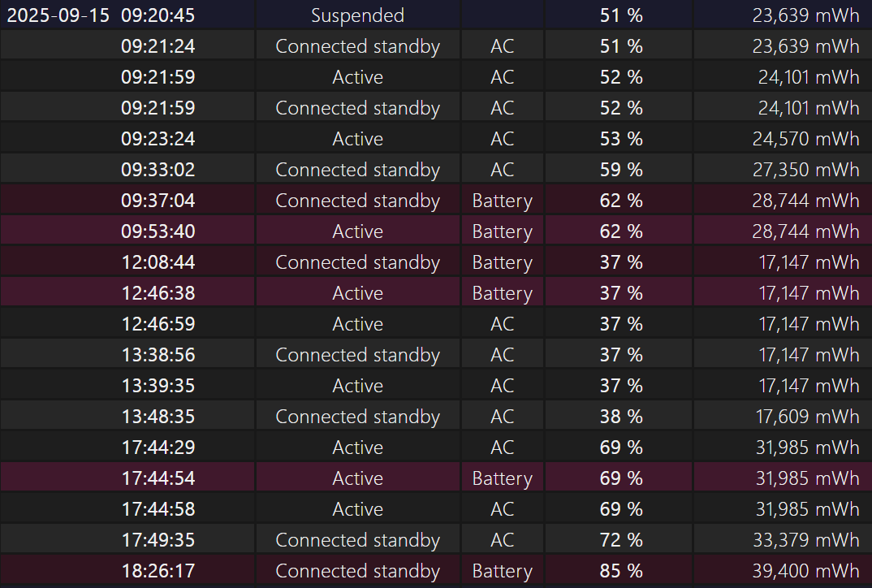Viewport: 872px width, 588px height.
Task: Click Battery source in the 17:44:54 row
Action: click(502, 478)
